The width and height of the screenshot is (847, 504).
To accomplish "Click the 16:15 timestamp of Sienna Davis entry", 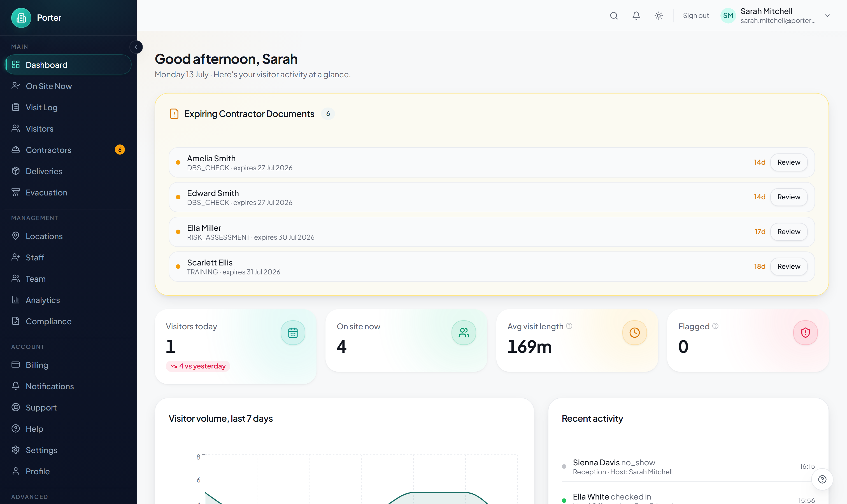I will tap(807, 466).
